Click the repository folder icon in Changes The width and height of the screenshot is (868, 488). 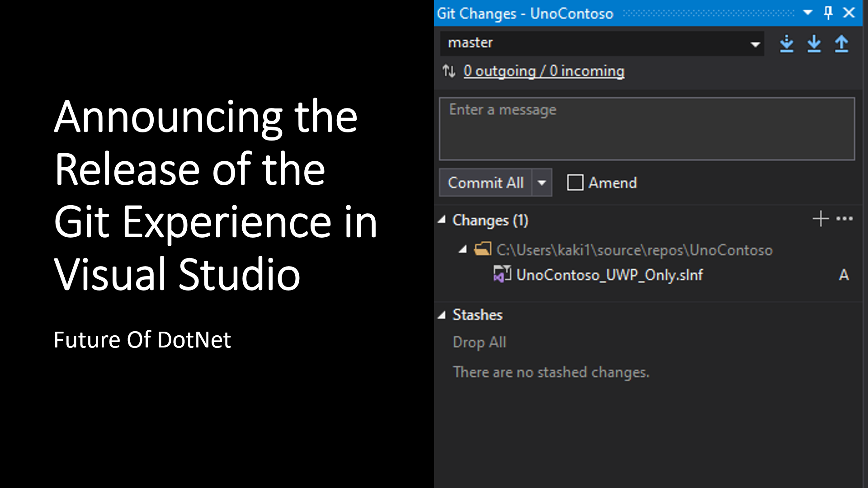click(x=483, y=249)
